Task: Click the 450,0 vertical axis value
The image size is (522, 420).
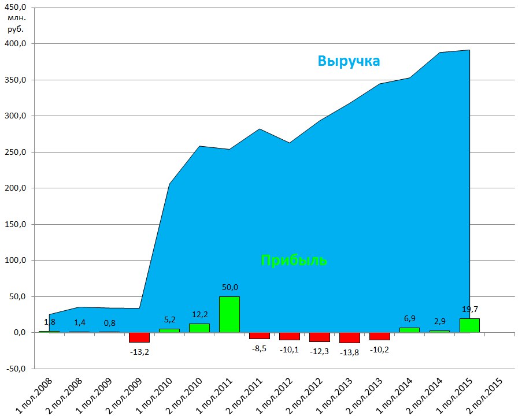Action: tap(16, 8)
